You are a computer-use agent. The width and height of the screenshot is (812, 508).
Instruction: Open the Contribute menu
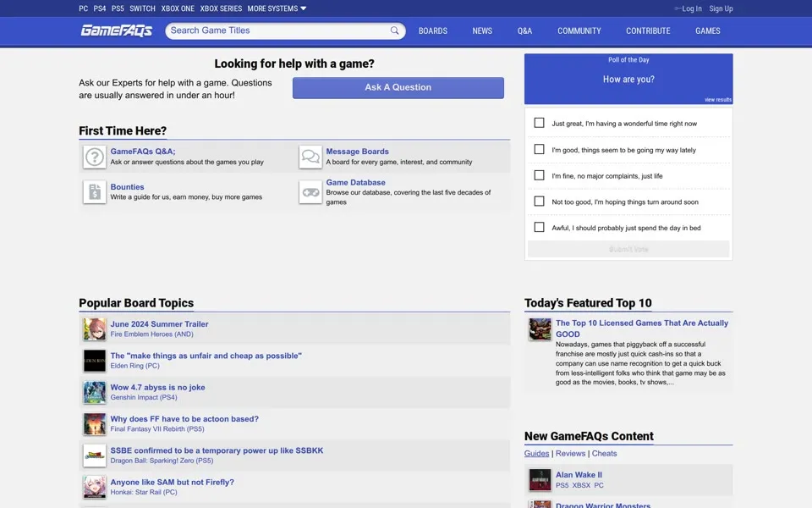(648, 30)
